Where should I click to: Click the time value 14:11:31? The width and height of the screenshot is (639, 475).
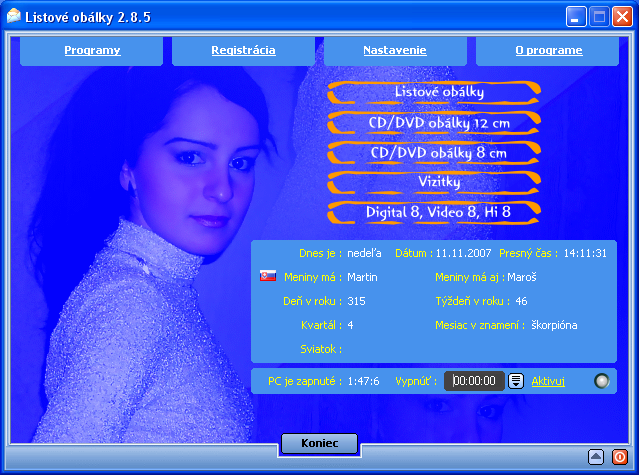point(585,253)
